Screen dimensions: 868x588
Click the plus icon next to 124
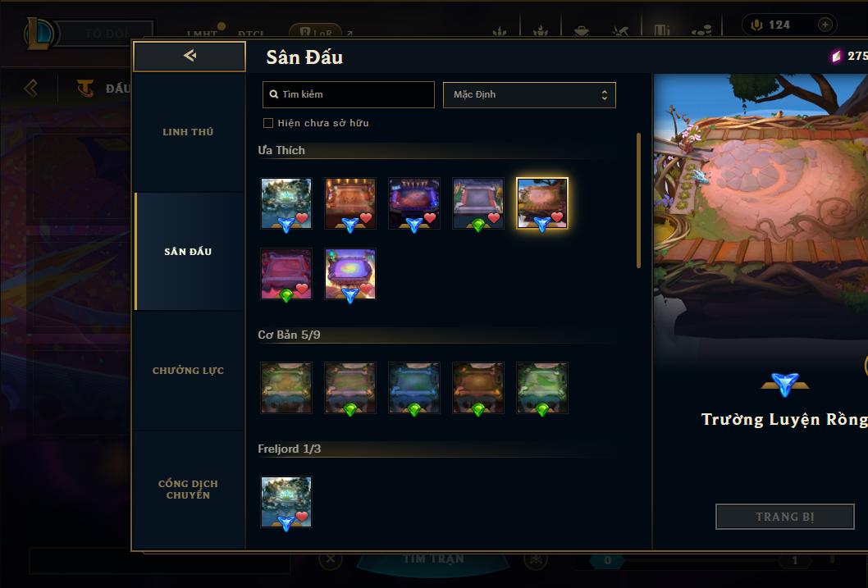pos(825,25)
